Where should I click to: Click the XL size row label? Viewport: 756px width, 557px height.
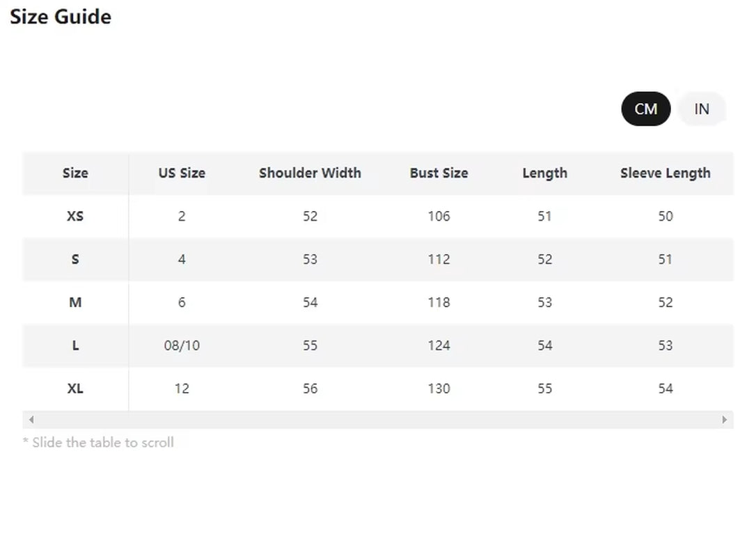click(75, 389)
